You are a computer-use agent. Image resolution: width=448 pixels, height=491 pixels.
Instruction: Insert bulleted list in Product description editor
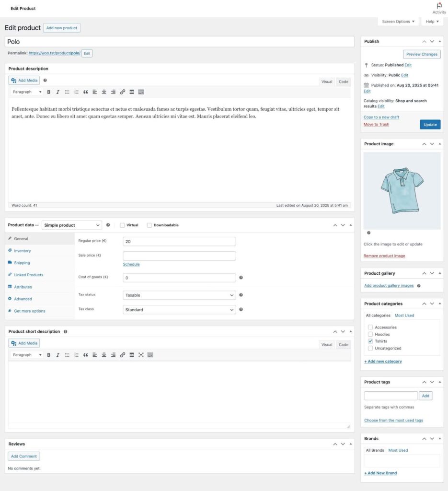(x=67, y=92)
